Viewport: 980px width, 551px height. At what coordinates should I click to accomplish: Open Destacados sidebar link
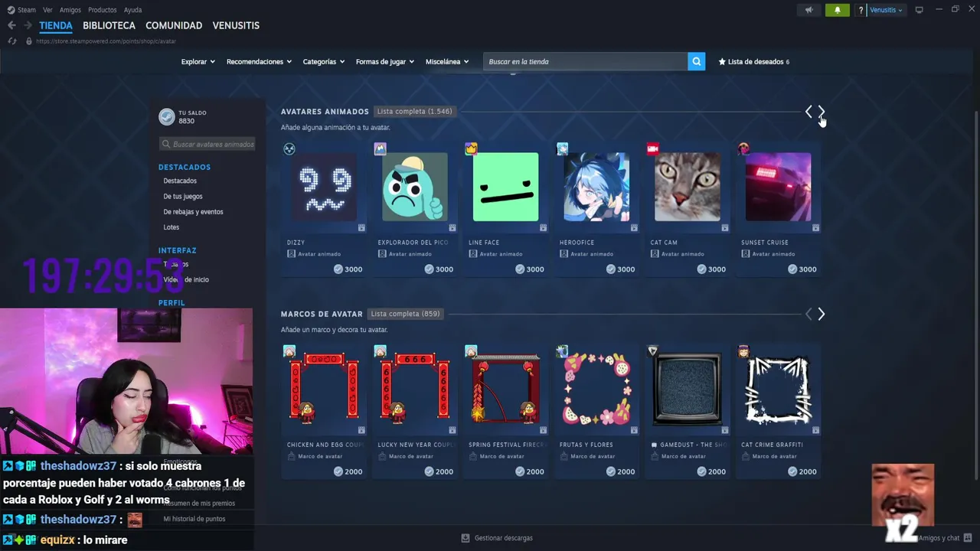point(180,181)
